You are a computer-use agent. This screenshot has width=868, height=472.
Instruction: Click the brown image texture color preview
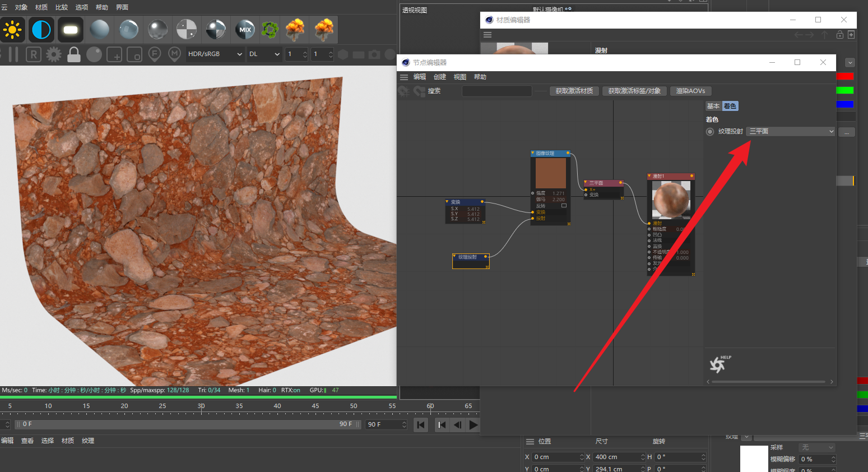click(x=550, y=173)
